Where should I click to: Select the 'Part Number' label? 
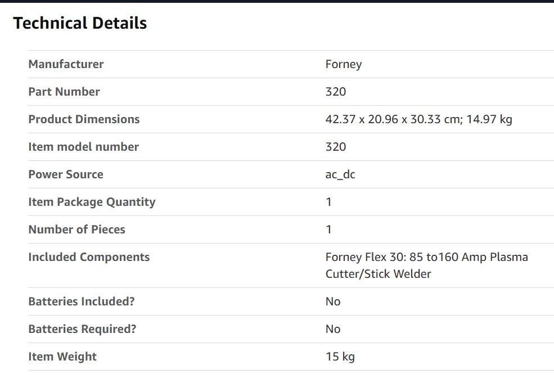64,92
